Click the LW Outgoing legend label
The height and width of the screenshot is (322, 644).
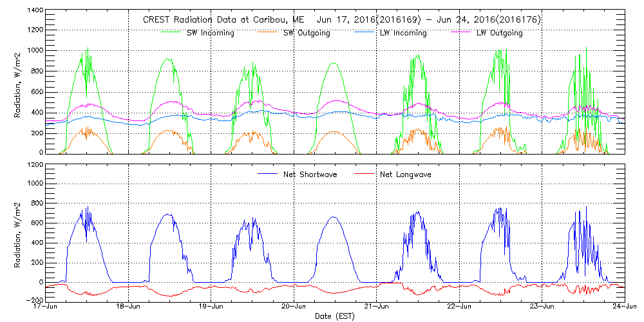click(x=499, y=33)
